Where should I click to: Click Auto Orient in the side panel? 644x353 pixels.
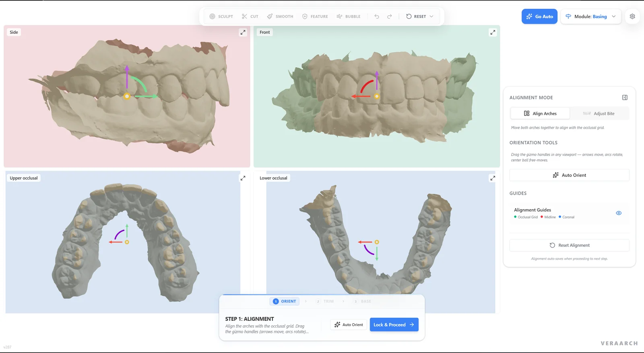click(x=569, y=175)
